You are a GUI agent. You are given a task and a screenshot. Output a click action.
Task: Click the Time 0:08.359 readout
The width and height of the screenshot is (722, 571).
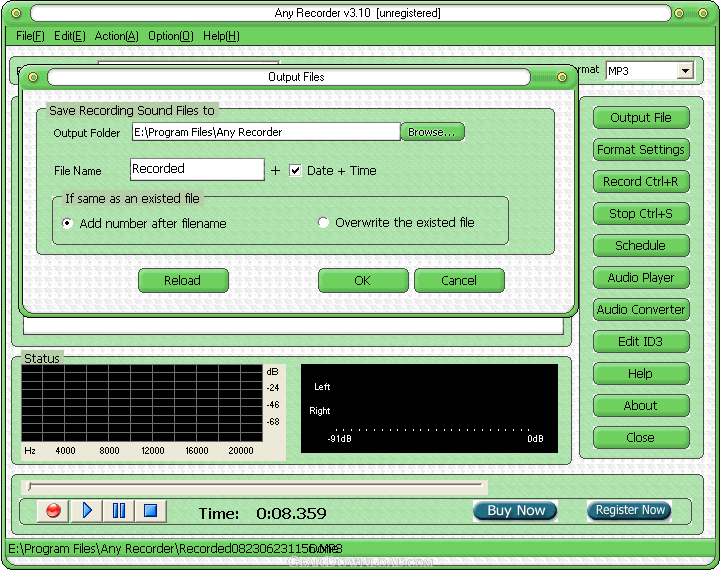click(263, 513)
